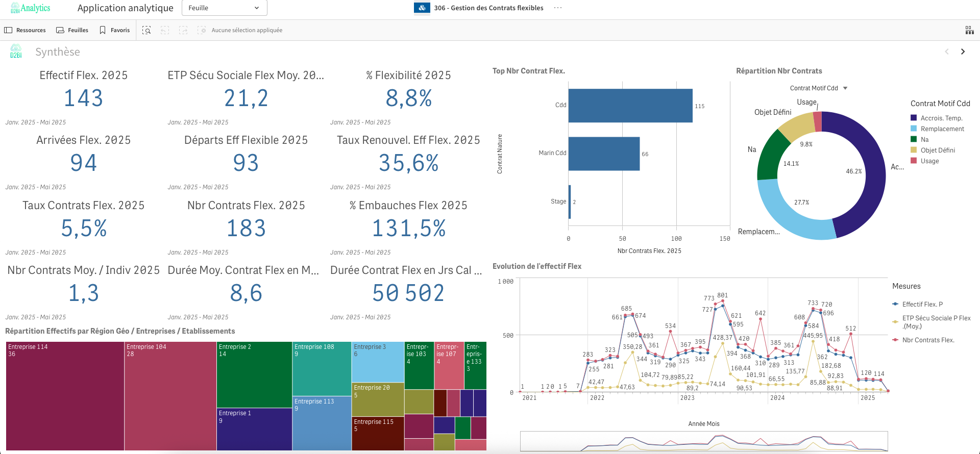Viewport: 980px width, 454px height.
Task: Open the Feuille dropdown
Action: coord(224,8)
